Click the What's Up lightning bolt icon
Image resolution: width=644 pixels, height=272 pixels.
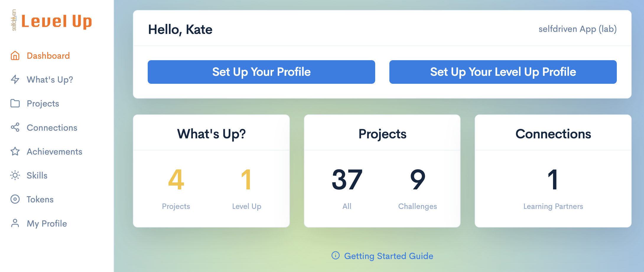pos(15,79)
